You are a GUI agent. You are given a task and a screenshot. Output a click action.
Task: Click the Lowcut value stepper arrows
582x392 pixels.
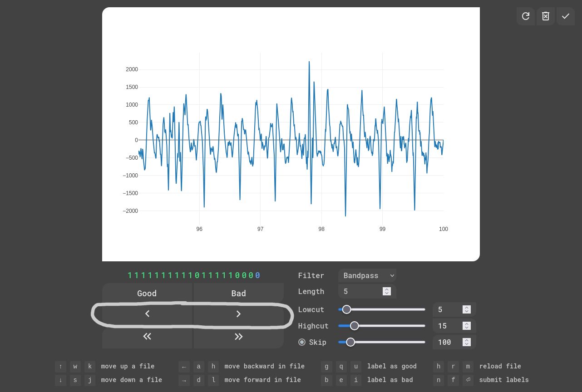tap(466, 309)
